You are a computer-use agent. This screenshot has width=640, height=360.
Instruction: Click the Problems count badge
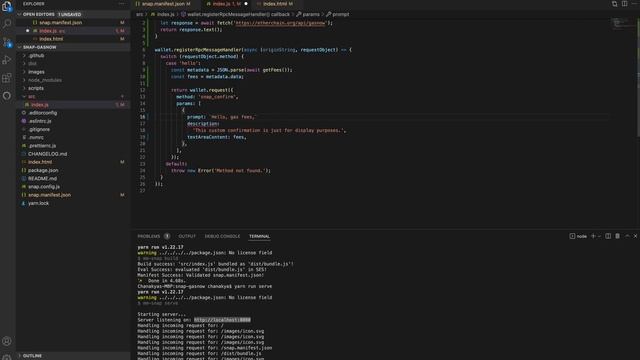(167, 236)
